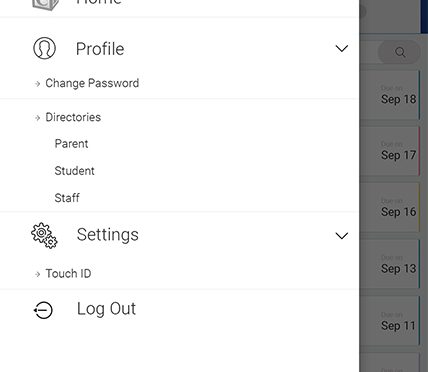The height and width of the screenshot is (372, 428).
Task: Open the Parent directory
Action: 71,144
